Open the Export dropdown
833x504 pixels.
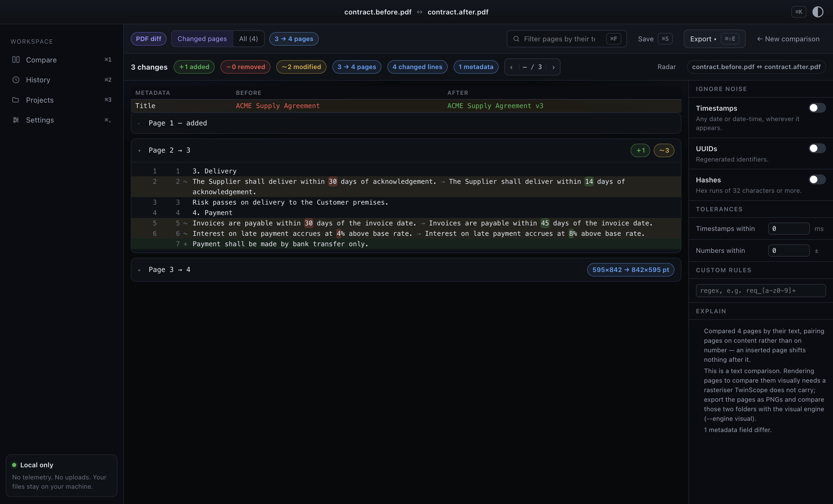tap(714, 39)
